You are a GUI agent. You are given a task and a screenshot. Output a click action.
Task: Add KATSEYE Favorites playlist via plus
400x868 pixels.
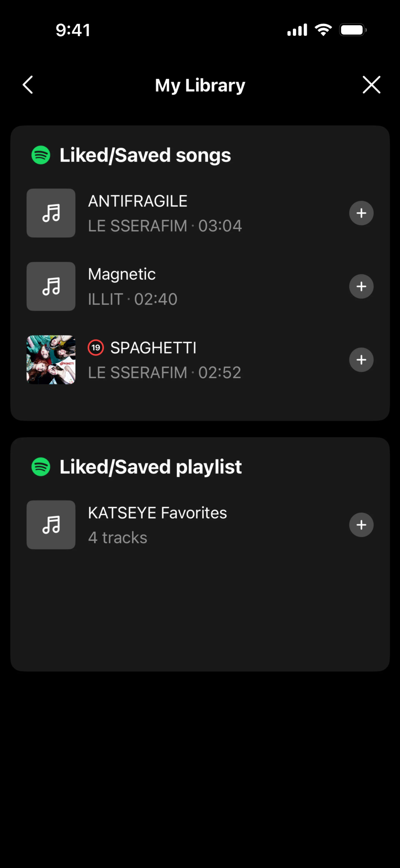[x=361, y=525]
